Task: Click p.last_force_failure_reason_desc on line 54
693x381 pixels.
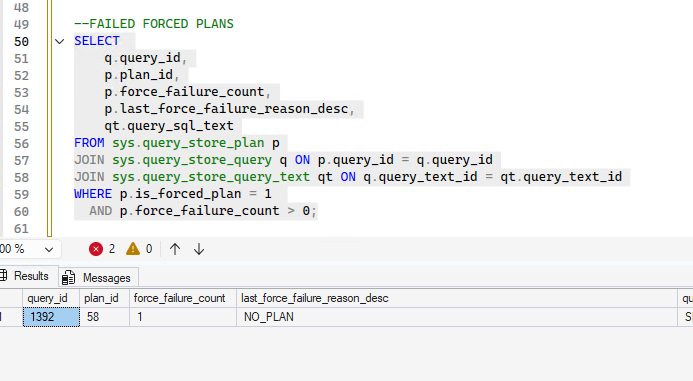Action: (x=226, y=109)
